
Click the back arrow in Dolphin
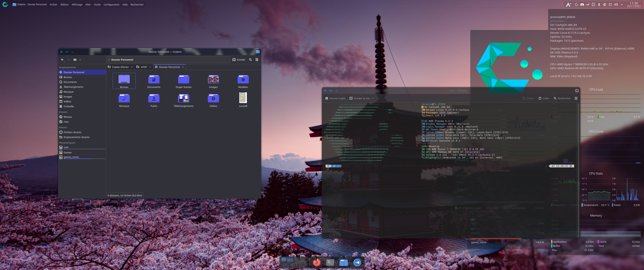pyautogui.click(x=62, y=60)
